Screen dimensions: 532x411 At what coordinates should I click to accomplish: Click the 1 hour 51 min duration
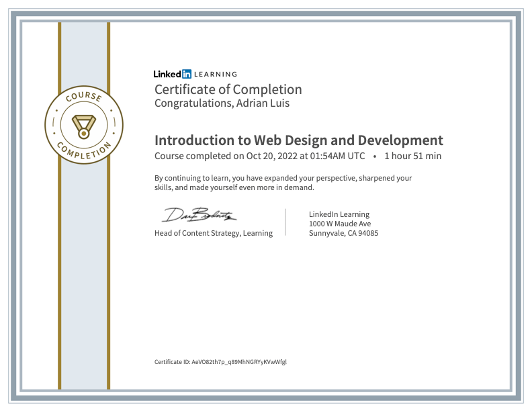(x=412, y=156)
